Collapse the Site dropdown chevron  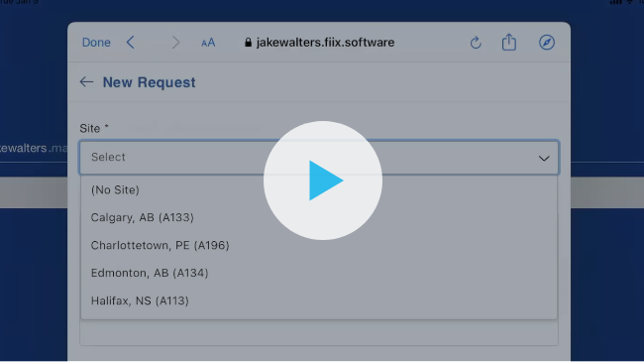pos(544,158)
